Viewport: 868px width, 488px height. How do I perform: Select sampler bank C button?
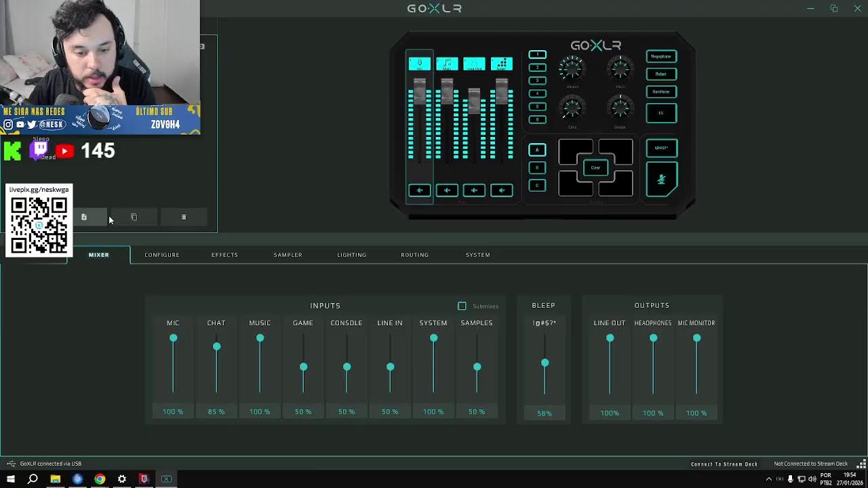pos(537,185)
